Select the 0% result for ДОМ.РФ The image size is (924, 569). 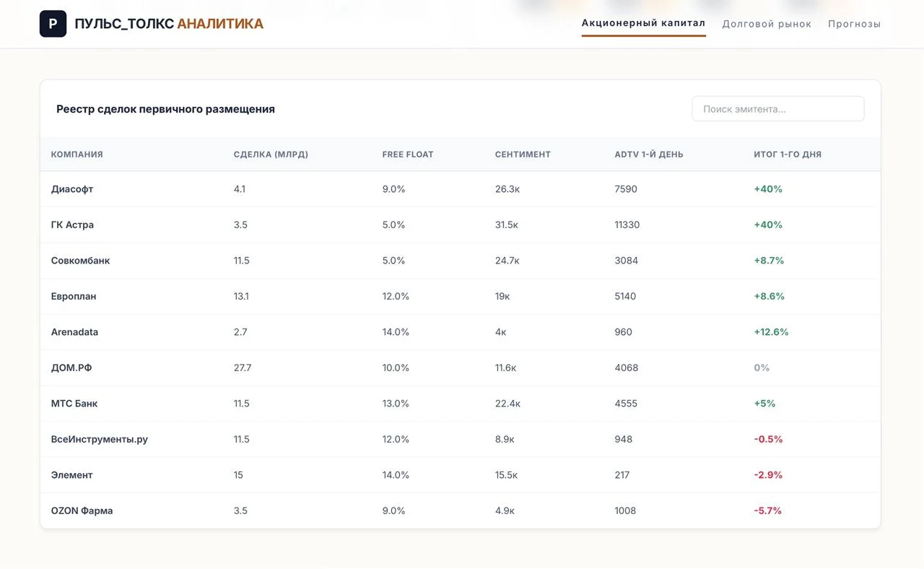(762, 368)
